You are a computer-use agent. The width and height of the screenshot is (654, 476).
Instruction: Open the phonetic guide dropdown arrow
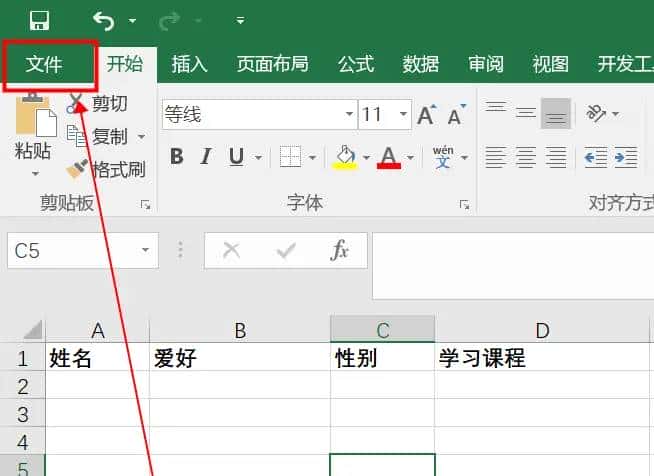coord(465,157)
